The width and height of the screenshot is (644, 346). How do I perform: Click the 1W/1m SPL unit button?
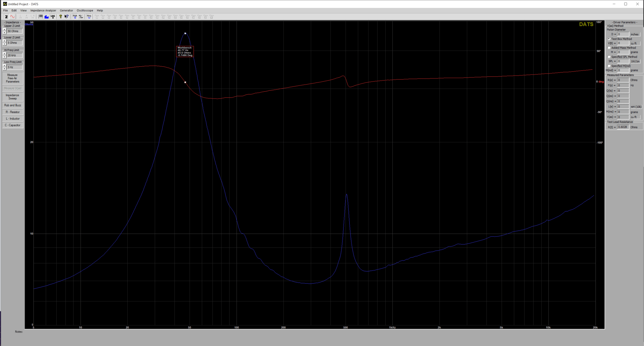click(x=635, y=61)
